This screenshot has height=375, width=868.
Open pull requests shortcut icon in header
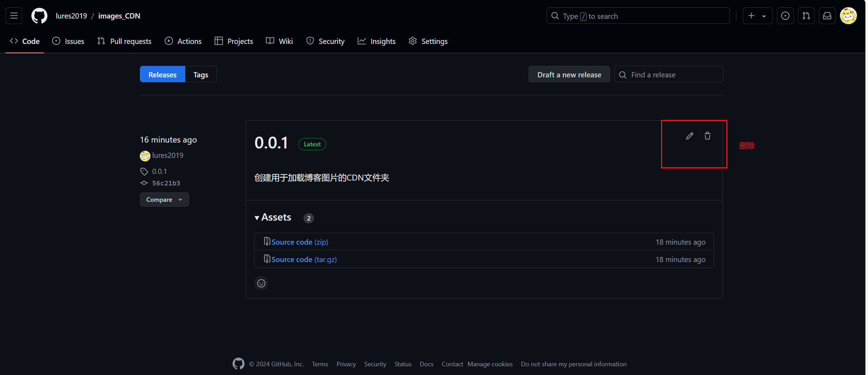(x=806, y=16)
